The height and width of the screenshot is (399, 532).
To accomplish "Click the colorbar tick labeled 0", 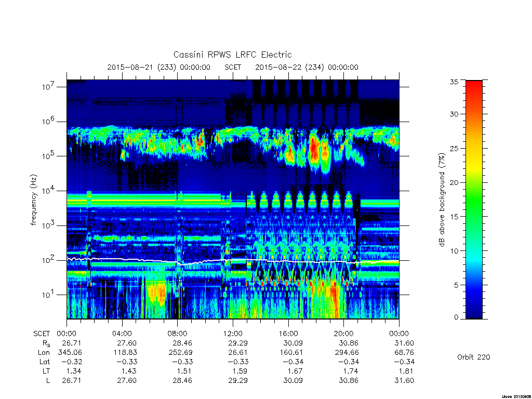I will point(456,317).
